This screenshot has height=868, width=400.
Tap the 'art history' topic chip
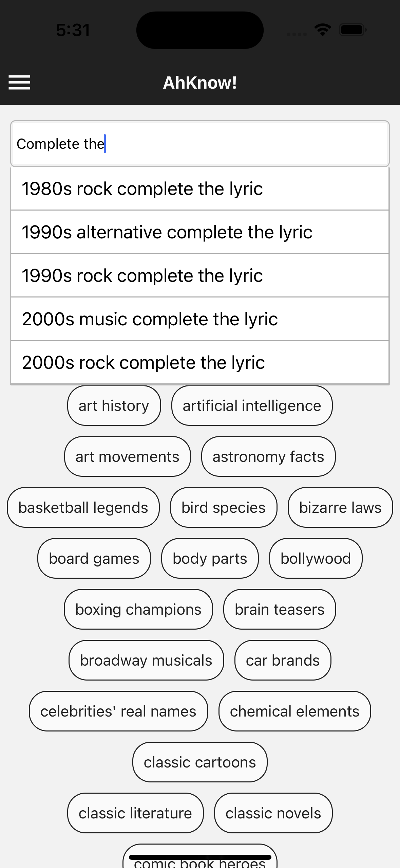pyautogui.click(x=114, y=406)
